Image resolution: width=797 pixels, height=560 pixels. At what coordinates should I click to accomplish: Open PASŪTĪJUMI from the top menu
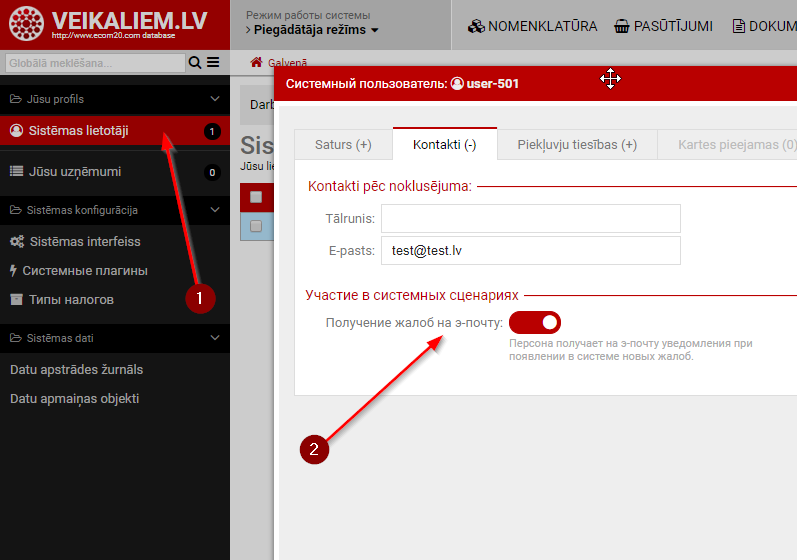point(664,26)
